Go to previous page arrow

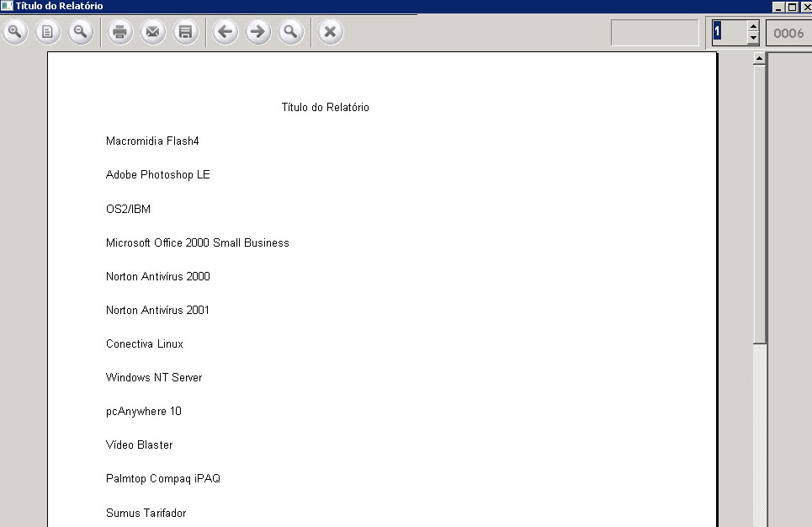click(x=226, y=32)
